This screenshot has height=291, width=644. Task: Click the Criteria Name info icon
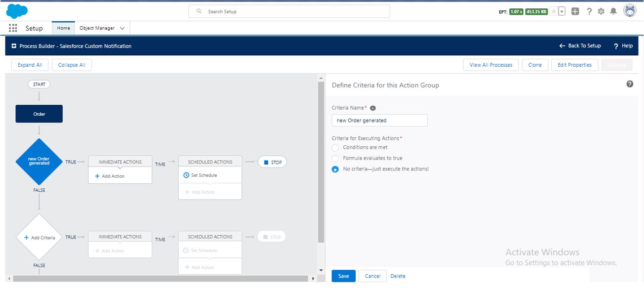point(373,108)
